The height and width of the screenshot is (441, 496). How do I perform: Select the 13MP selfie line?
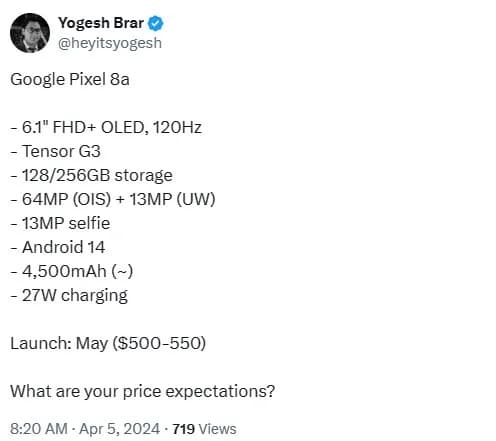[60, 223]
